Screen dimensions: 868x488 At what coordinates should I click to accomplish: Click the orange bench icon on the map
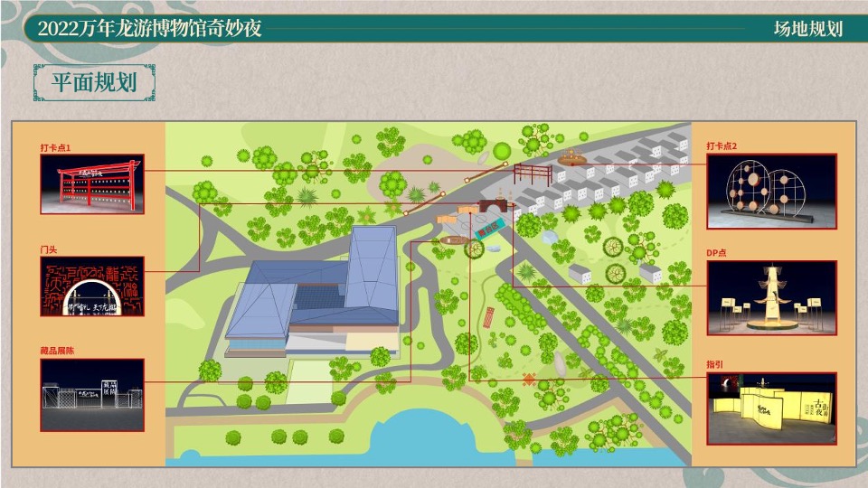pos(488,316)
